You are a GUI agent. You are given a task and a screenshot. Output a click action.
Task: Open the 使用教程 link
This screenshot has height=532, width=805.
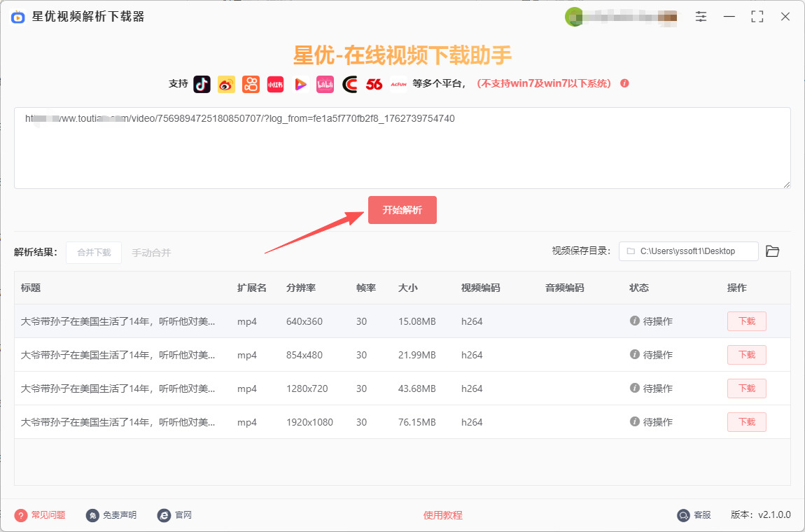pyautogui.click(x=443, y=515)
